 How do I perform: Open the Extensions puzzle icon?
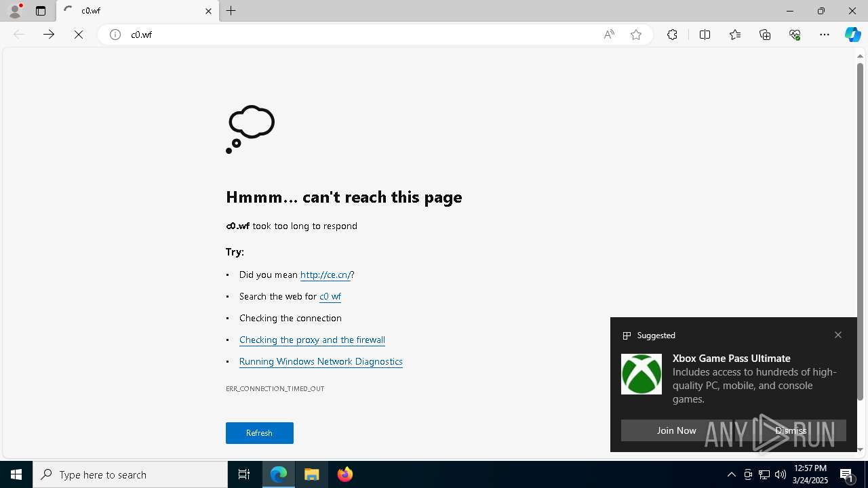(x=672, y=35)
